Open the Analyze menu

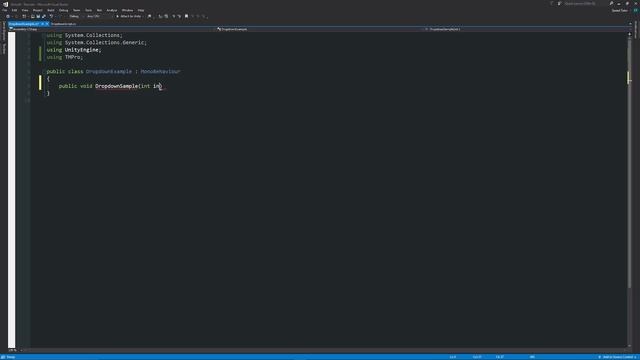[x=111, y=10]
